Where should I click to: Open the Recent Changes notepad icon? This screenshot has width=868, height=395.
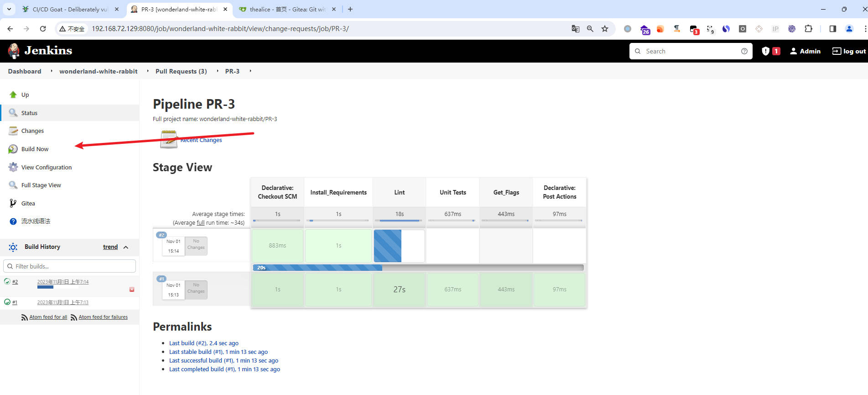169,139
